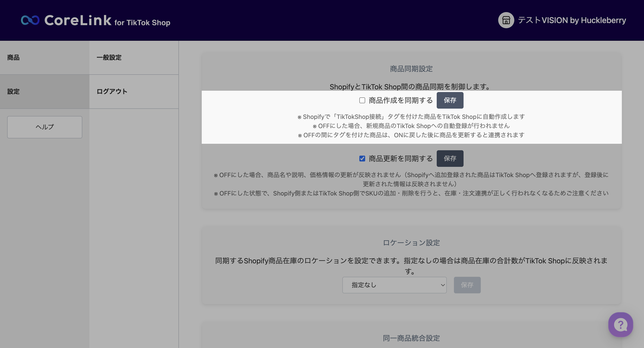
Task: Click the 商品更新を同期する label text
Action: [x=400, y=159]
